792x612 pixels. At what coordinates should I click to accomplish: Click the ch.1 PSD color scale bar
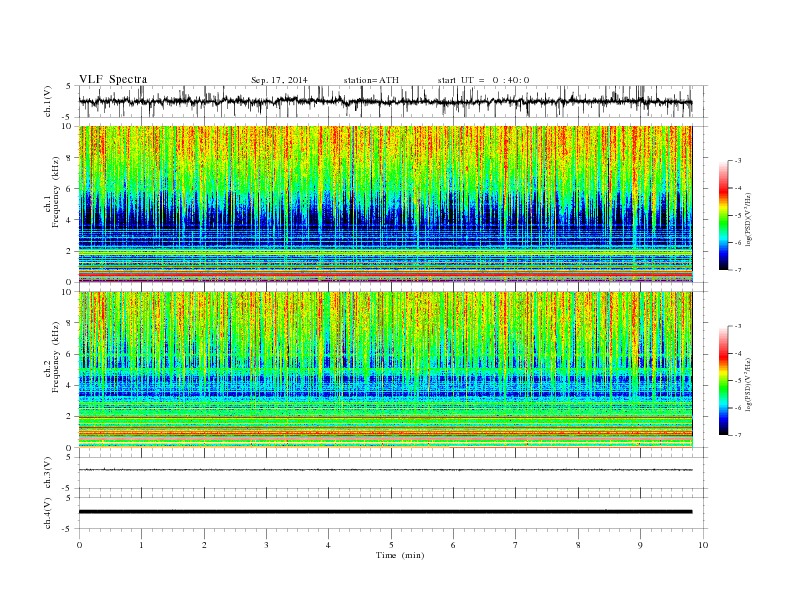723,215
